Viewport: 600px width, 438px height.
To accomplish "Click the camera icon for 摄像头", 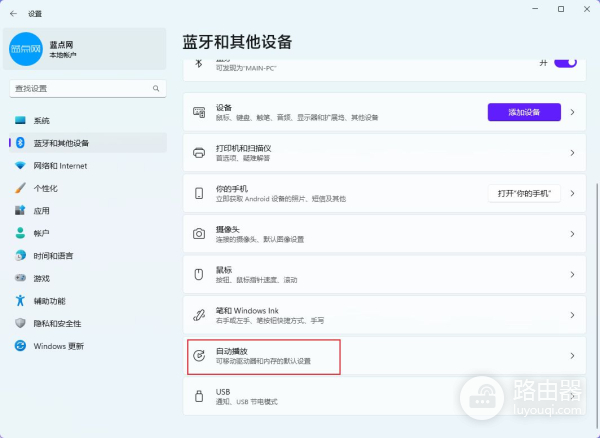I will [199, 234].
